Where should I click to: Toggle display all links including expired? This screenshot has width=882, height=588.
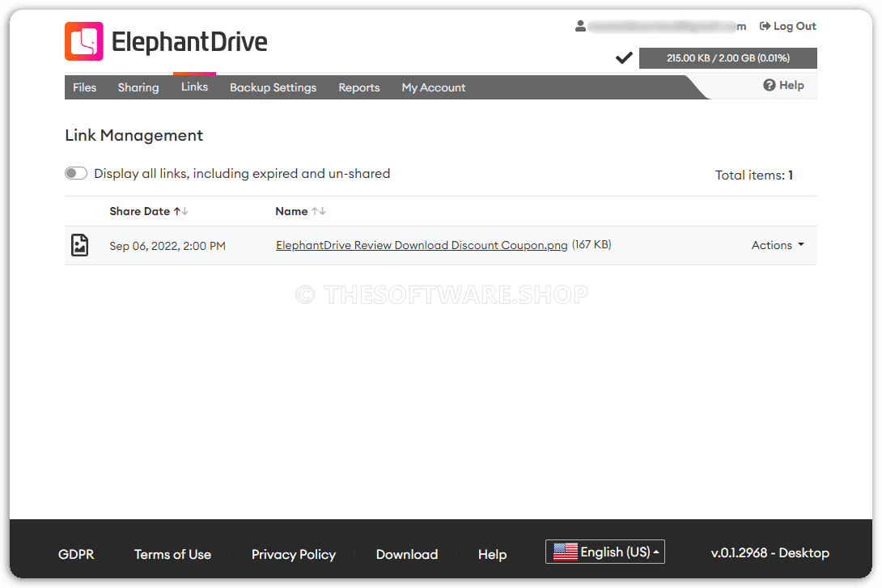click(76, 173)
